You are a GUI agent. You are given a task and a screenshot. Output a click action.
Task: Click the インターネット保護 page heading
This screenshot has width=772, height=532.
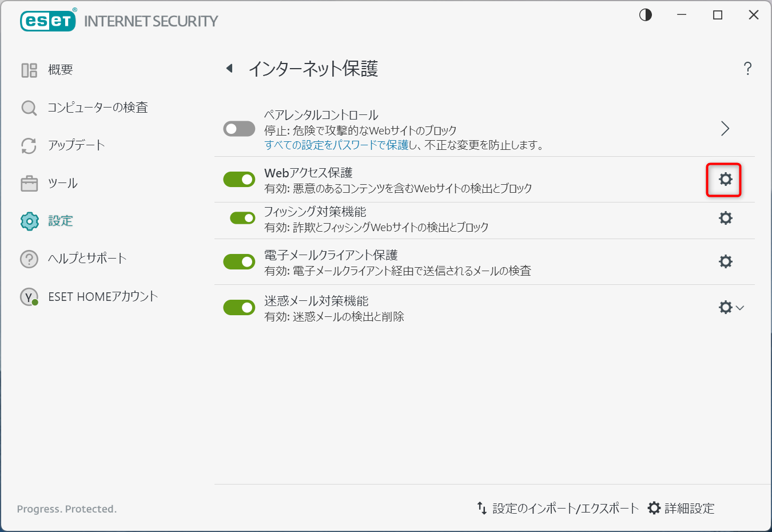[313, 69]
